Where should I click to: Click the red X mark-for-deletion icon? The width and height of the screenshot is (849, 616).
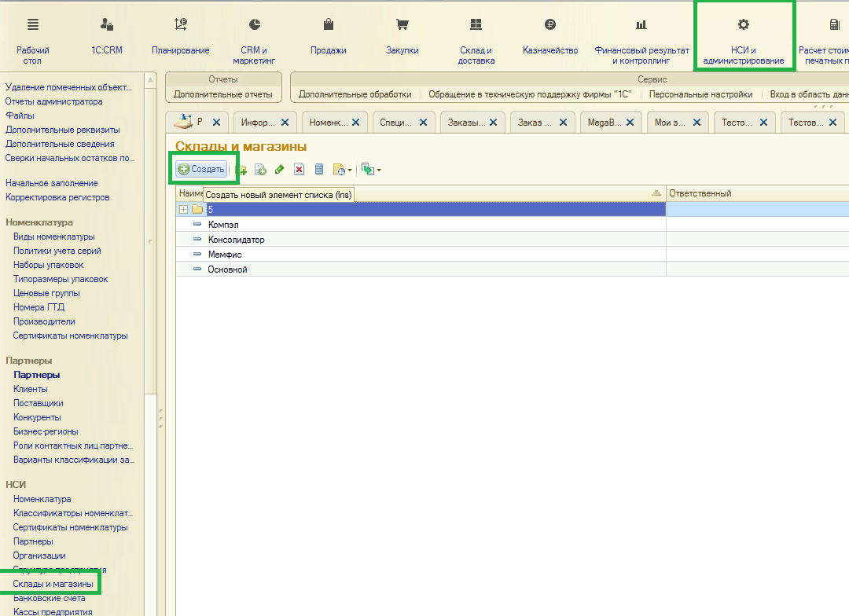pos(299,170)
